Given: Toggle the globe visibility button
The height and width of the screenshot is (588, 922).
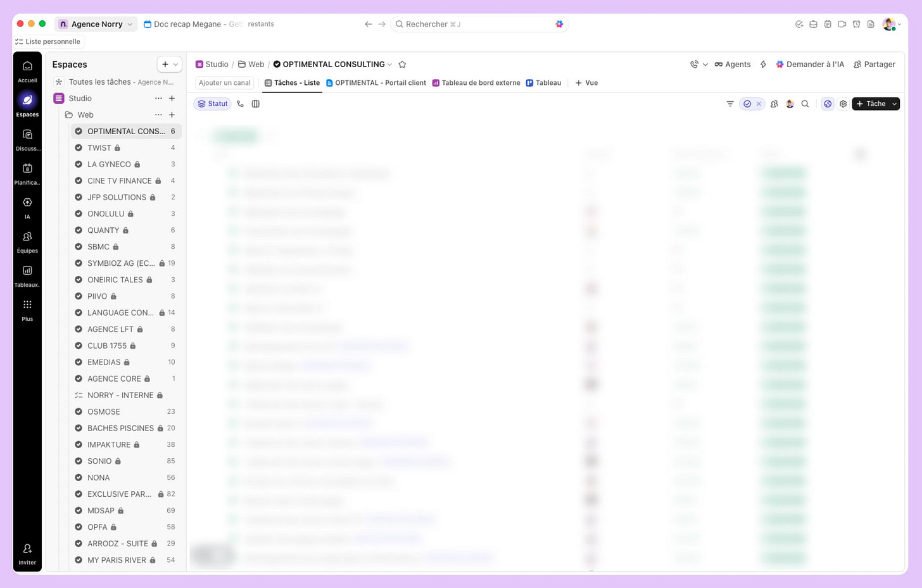Looking at the screenshot, I should (828, 104).
